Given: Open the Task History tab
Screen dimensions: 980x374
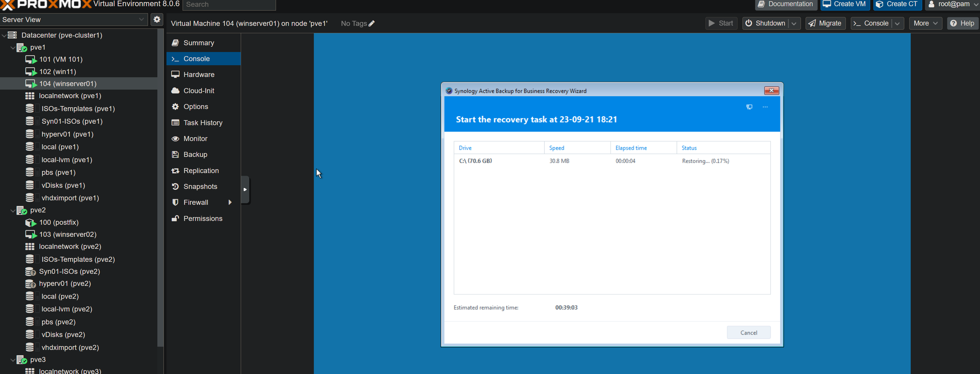Looking at the screenshot, I should tap(203, 123).
